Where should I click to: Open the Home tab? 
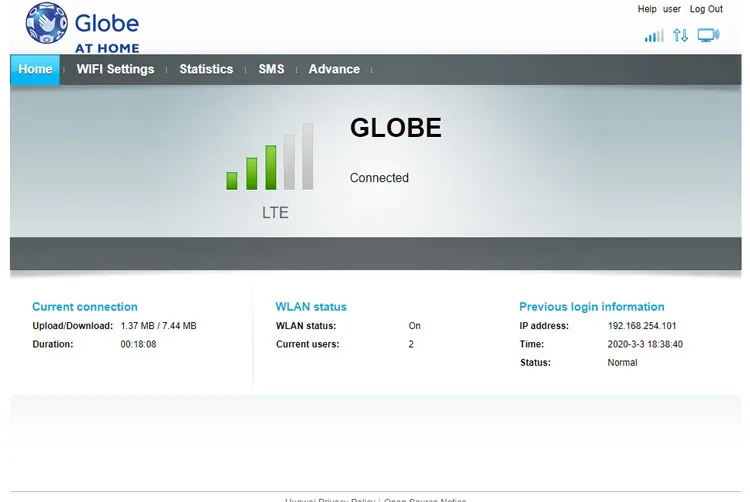point(35,69)
